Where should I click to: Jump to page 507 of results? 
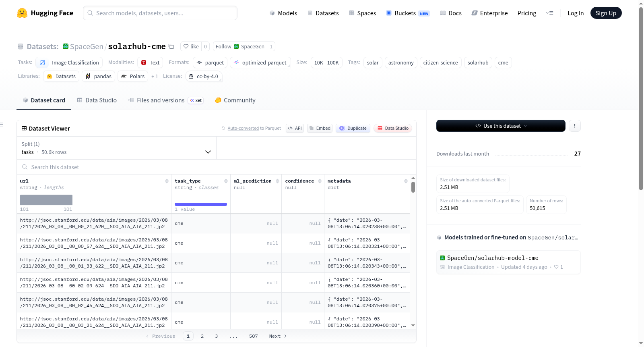click(254, 336)
